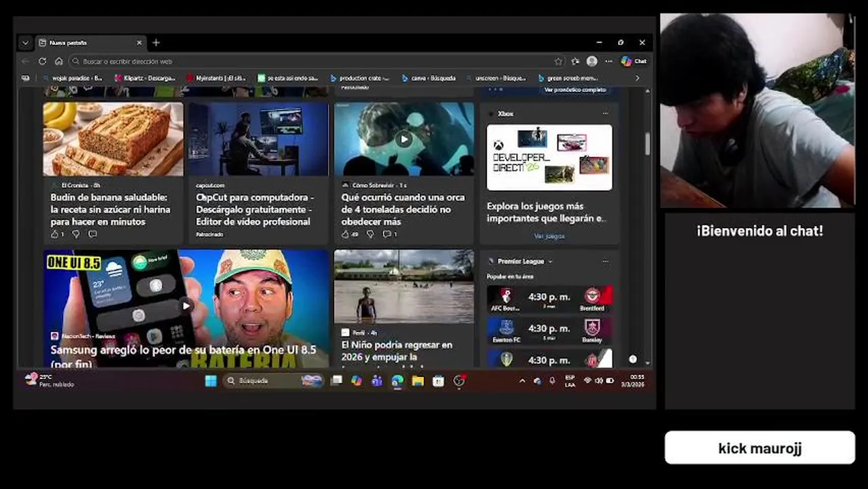The height and width of the screenshot is (489, 868).
Task: Switch the ESP LAA keyboard language
Action: pos(570,381)
